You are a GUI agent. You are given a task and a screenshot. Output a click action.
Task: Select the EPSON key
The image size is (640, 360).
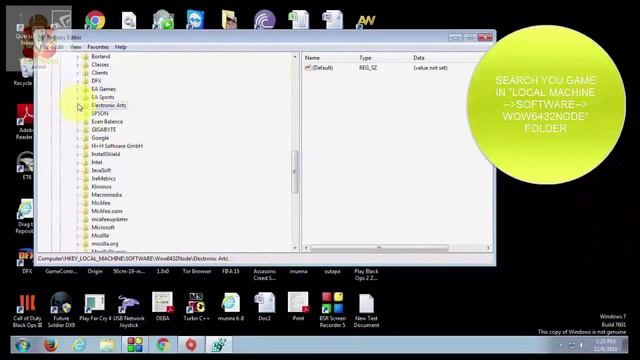click(100, 113)
